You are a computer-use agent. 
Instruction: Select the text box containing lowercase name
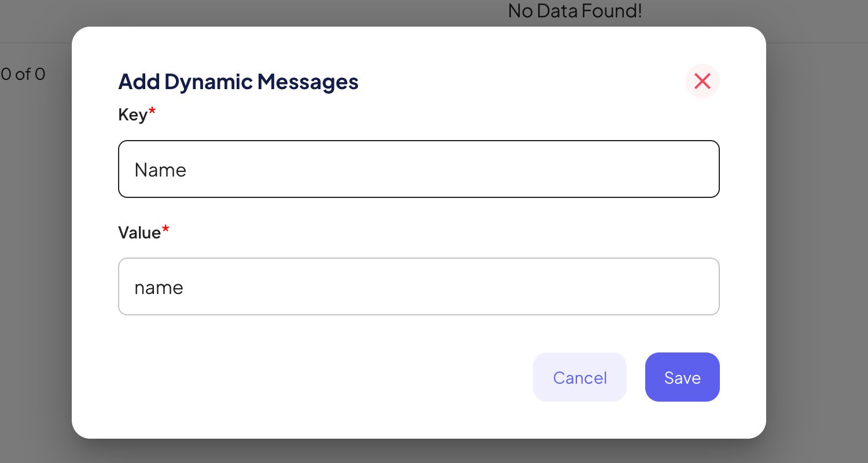pos(418,286)
